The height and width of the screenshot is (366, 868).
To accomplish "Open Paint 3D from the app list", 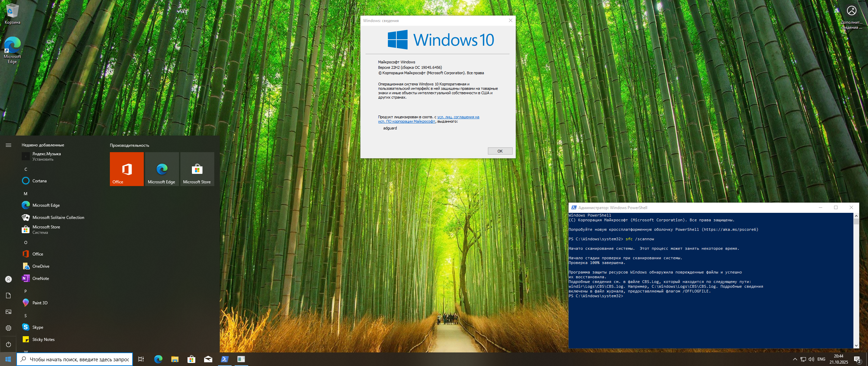I will click(x=40, y=303).
